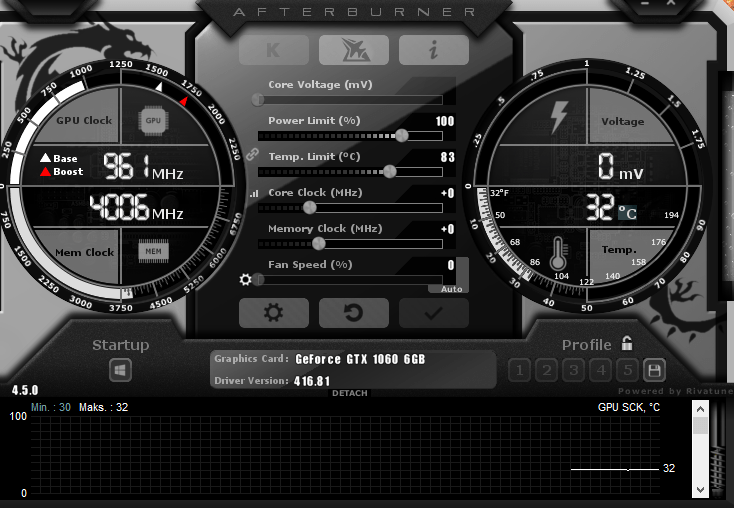This screenshot has width=734, height=508.
Task: Click the driver version 416.81 text
Action: pos(312,381)
